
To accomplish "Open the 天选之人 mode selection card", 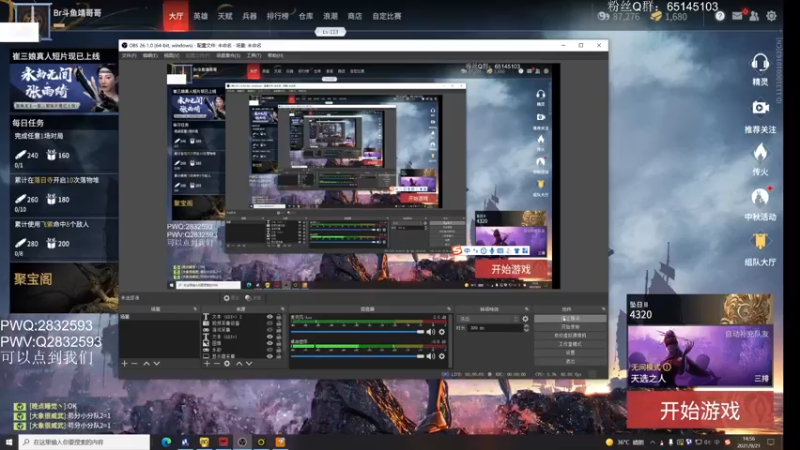I will coord(699,356).
